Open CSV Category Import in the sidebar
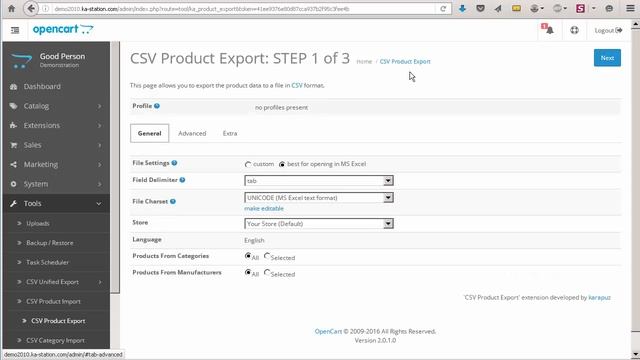Screen dimensions: 640x360 [x=56, y=340]
